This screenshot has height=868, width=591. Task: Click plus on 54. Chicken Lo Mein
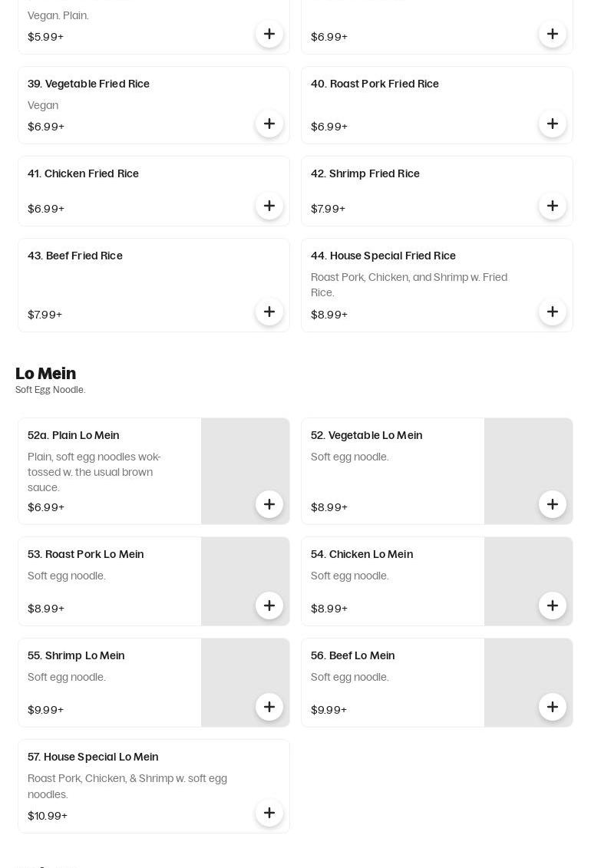[553, 606]
